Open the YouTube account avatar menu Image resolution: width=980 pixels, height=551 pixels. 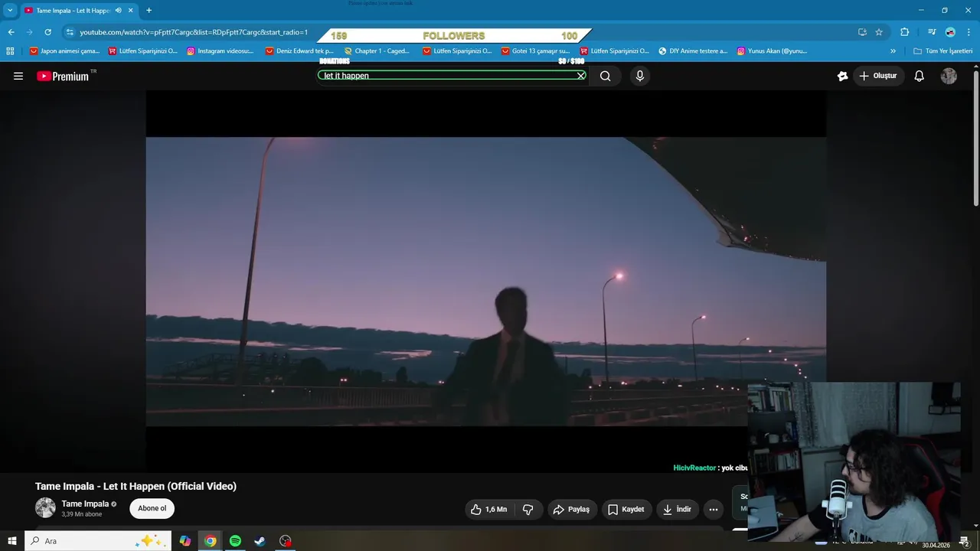click(949, 76)
